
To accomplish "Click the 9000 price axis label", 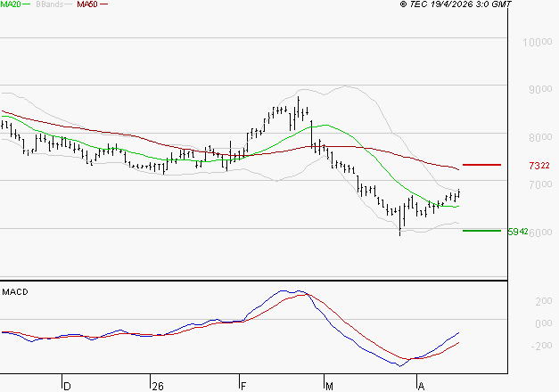I will (x=540, y=89).
